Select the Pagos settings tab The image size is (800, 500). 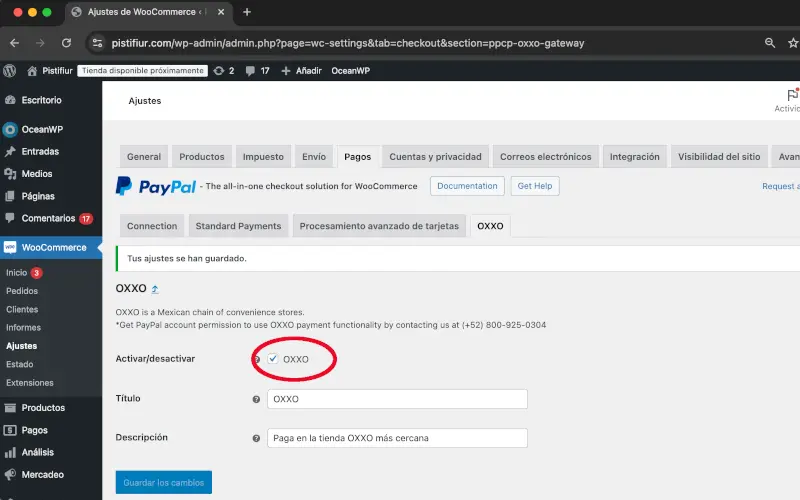coord(358,157)
